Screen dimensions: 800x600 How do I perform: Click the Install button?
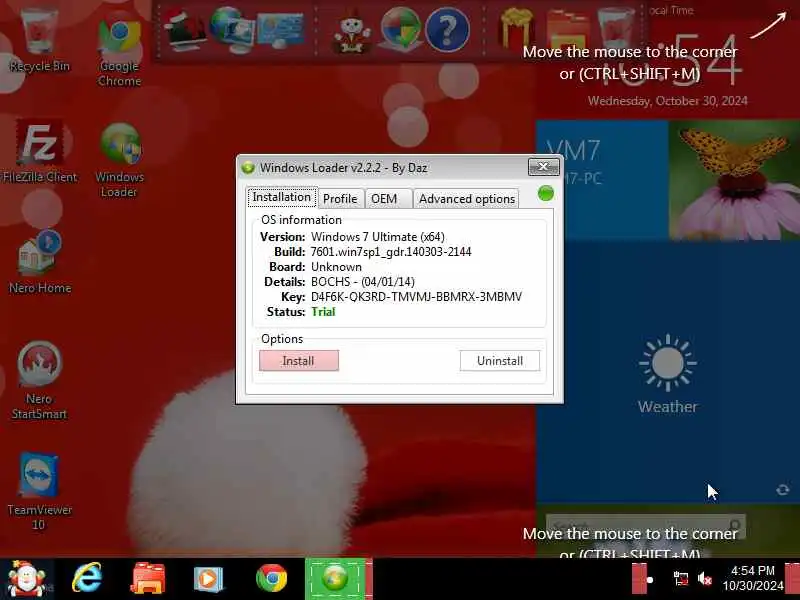(298, 361)
